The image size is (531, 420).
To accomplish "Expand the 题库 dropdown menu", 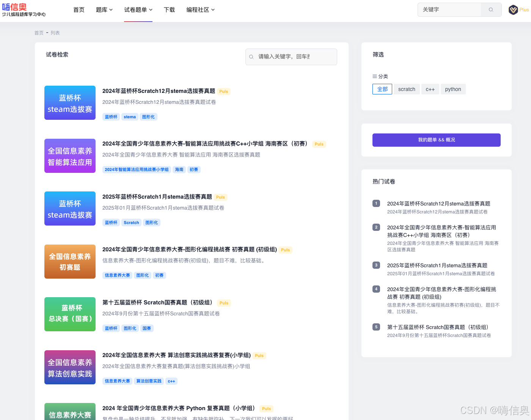I will tap(104, 10).
